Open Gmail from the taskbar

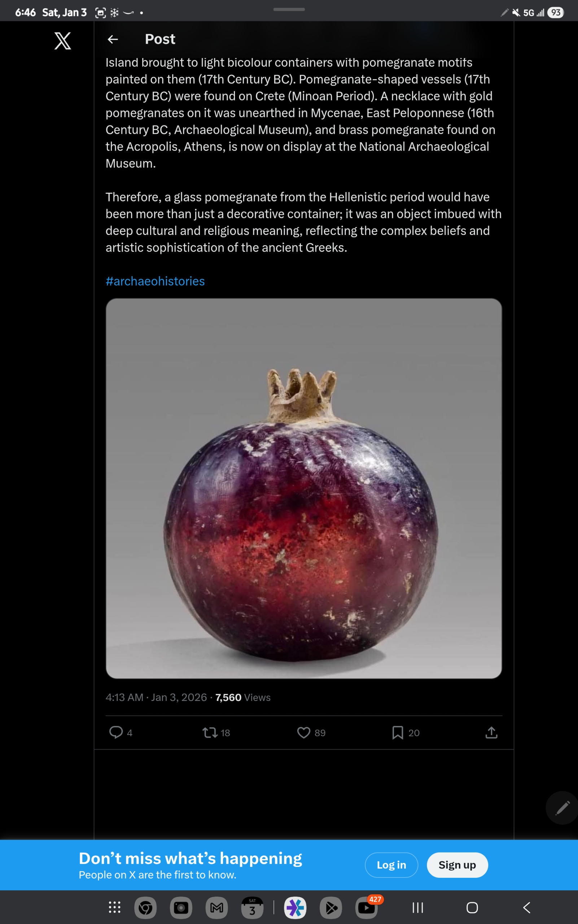(x=216, y=907)
